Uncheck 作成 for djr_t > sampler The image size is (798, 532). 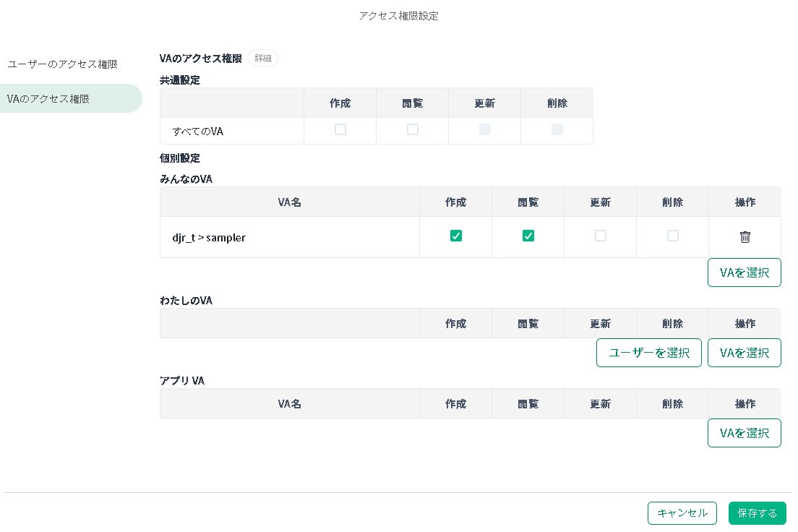click(x=456, y=236)
